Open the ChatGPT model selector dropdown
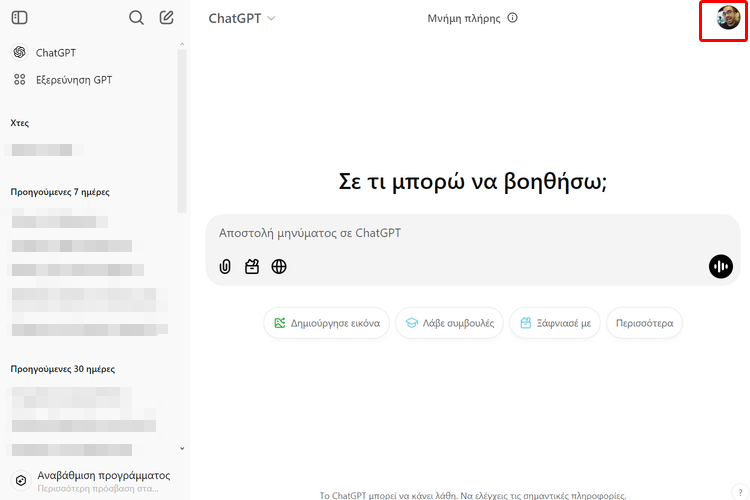Viewport: 750px width, 500px height. click(x=242, y=18)
